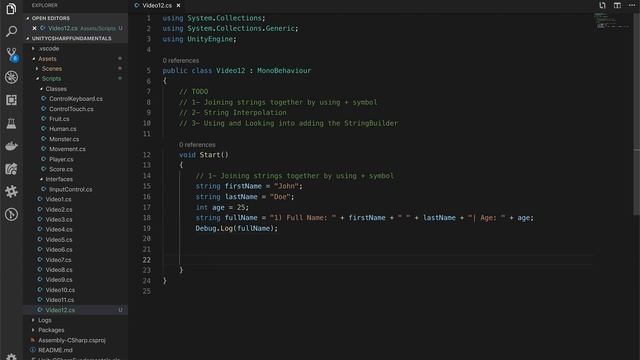Open Video8.cs in explorer
Viewport: 640px width, 360px height.
[59, 269]
